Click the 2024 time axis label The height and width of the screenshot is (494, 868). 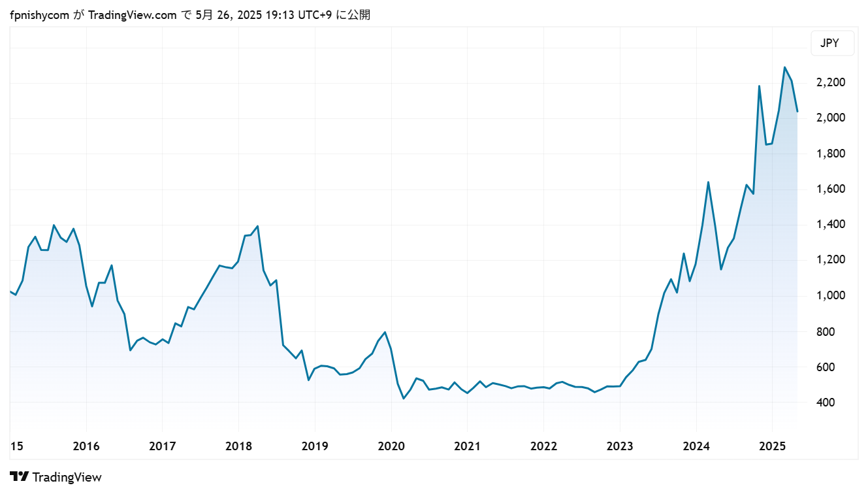pos(696,446)
